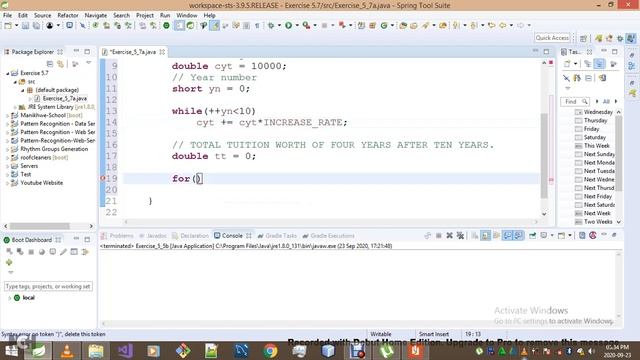Click the Open Perspective icon
Screen dimensions: 640x360
pos(583,38)
